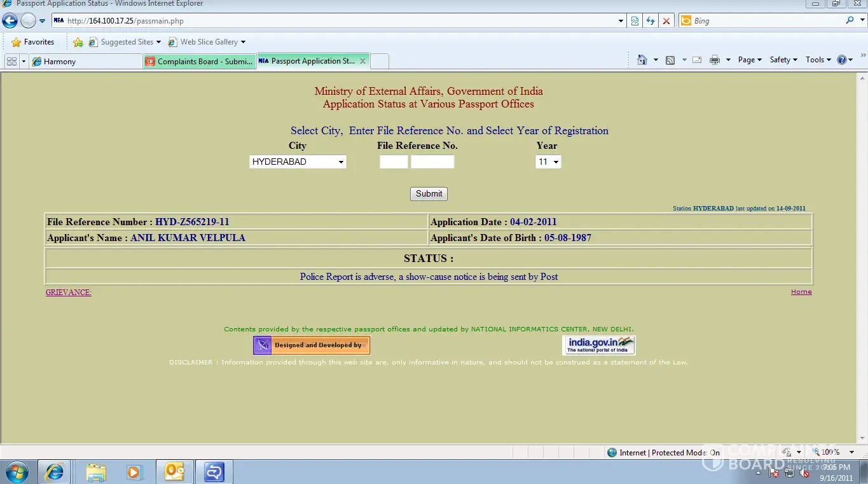Stop loading with the red X icon

click(666, 21)
